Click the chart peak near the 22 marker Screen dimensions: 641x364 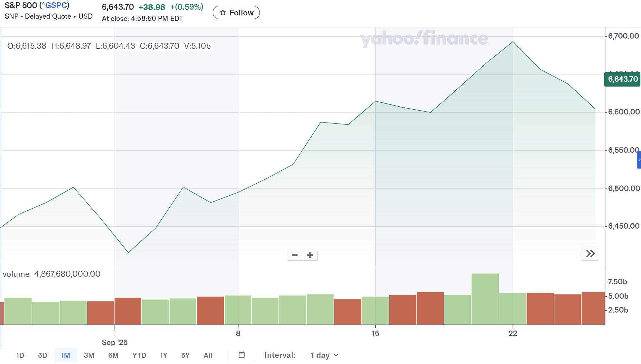click(x=513, y=42)
